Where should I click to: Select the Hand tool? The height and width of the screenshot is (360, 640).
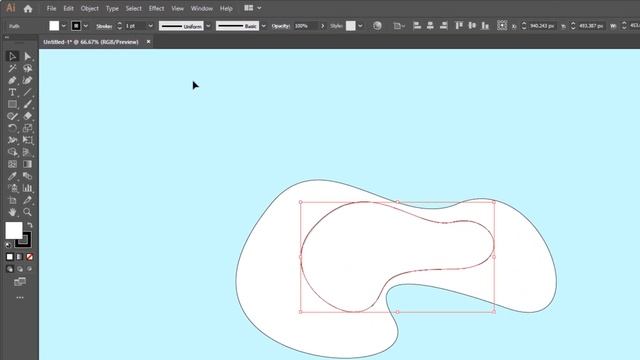pos(12,212)
